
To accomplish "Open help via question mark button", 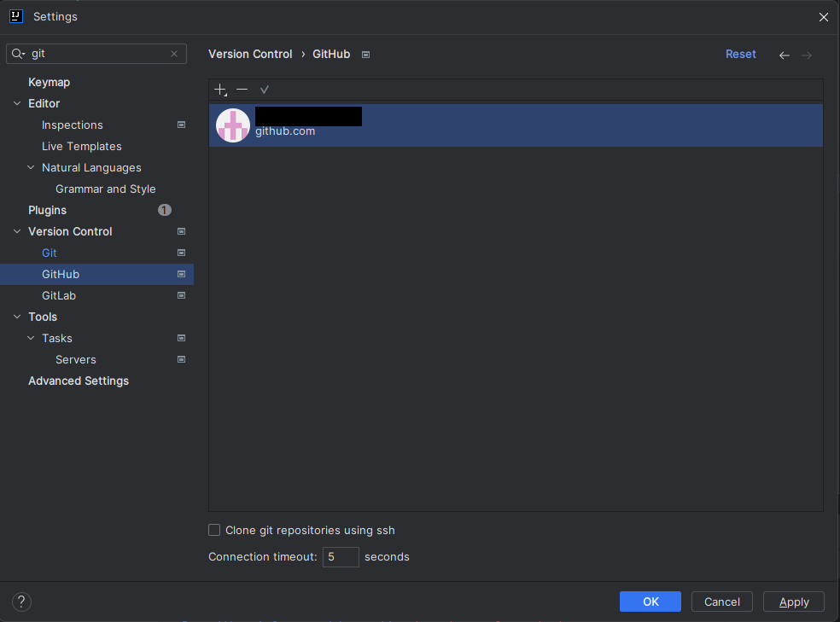I will [21, 602].
